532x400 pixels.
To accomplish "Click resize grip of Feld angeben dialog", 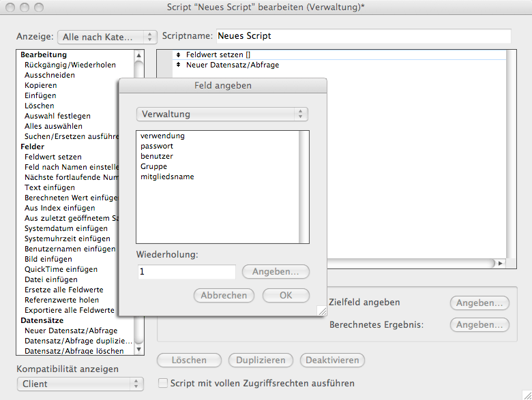I will (x=321, y=311).
